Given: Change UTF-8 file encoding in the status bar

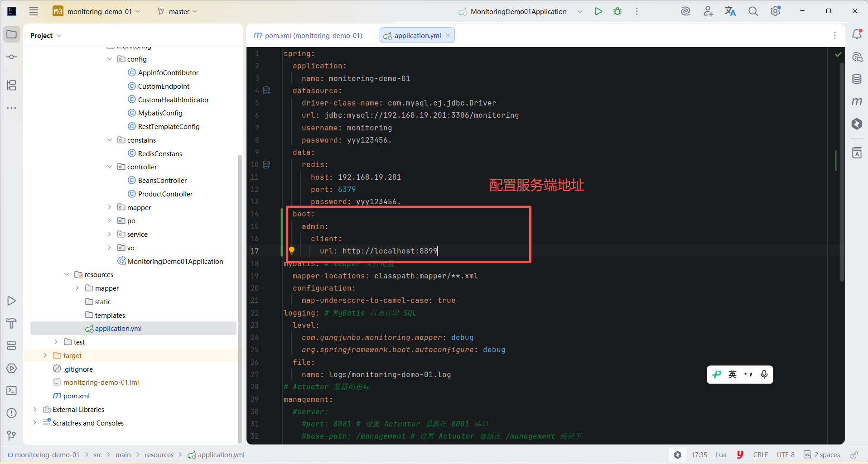Looking at the screenshot, I should pyautogui.click(x=786, y=455).
